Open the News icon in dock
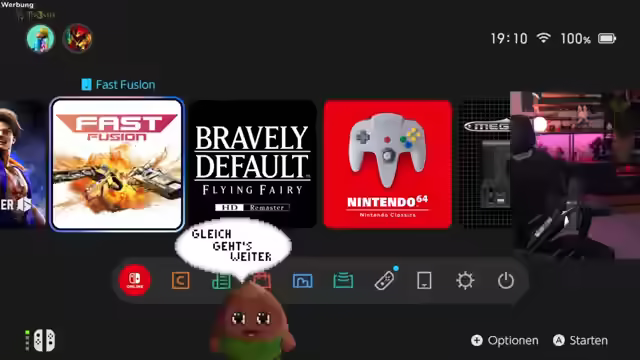Viewport: 640px width, 360px height. [x=221, y=281]
